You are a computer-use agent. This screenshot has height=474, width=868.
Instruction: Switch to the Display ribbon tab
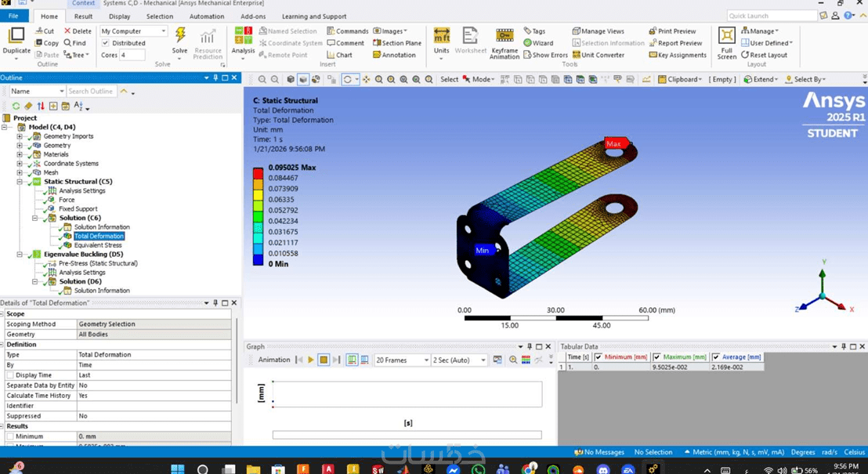click(120, 16)
